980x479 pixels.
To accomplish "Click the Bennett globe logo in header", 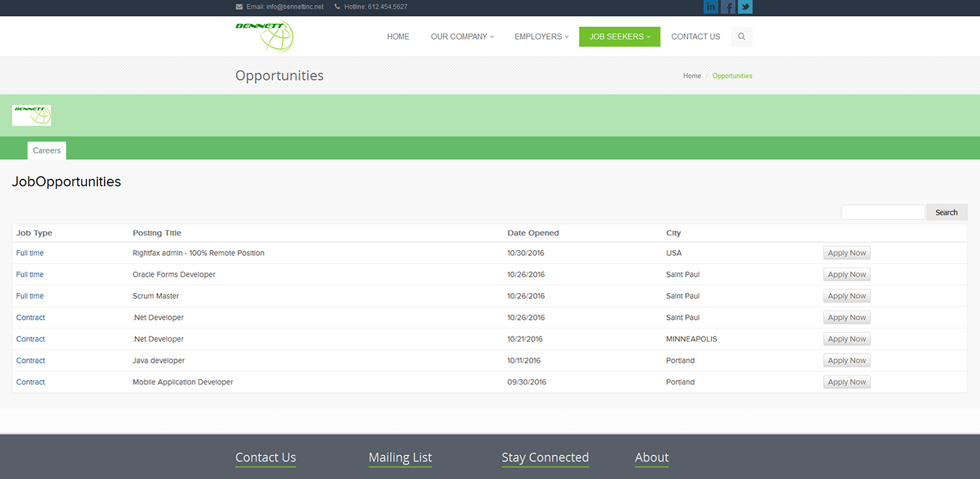I will click(x=264, y=36).
